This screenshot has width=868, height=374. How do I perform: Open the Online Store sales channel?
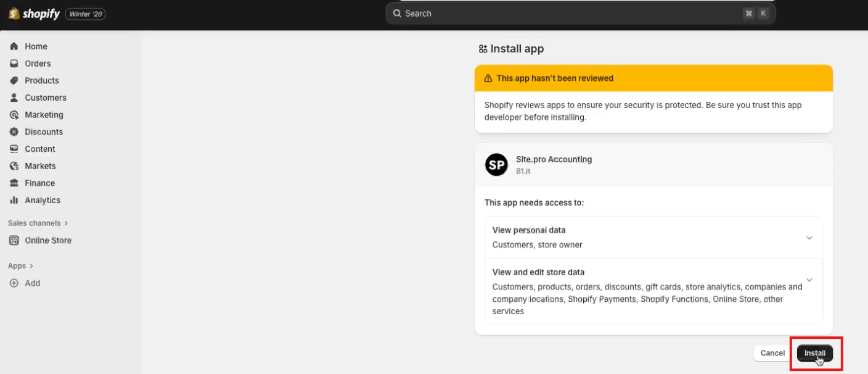(48, 241)
